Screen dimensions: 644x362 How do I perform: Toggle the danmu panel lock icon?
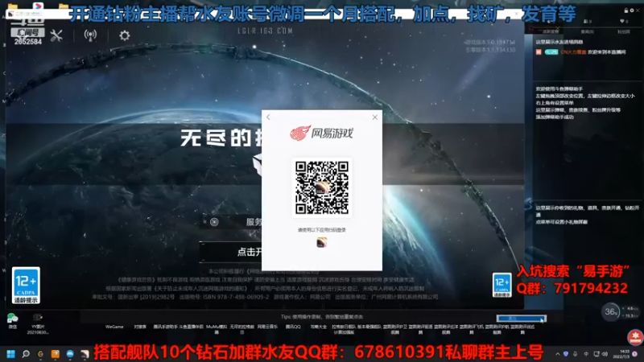coord(626,10)
